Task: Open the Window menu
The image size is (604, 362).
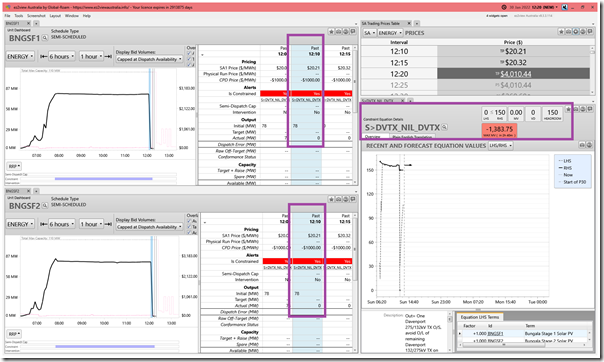Action: [x=72, y=16]
